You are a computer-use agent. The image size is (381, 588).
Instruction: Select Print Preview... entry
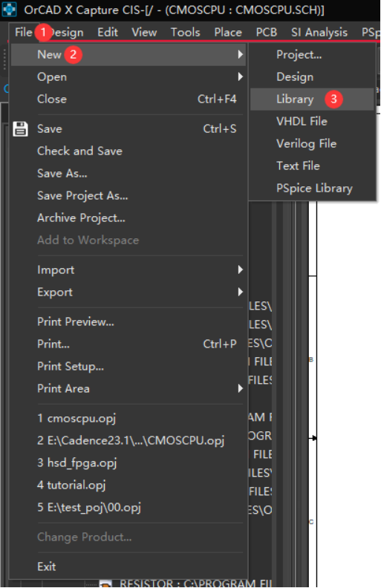[75, 321]
